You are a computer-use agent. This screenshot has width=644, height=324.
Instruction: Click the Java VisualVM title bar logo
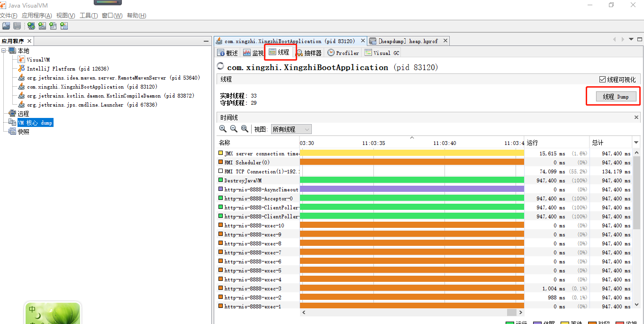pos(3,5)
